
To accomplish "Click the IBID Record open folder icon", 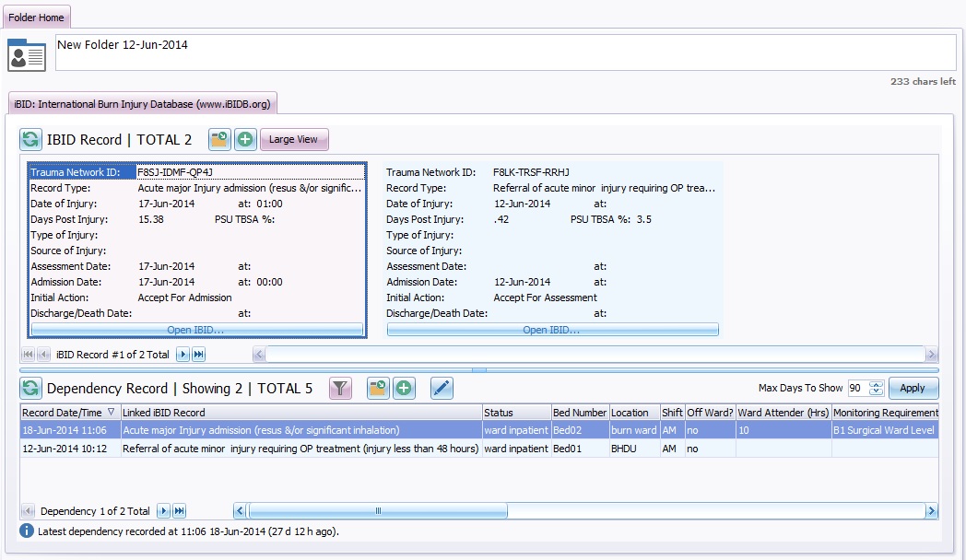I will click(x=219, y=140).
